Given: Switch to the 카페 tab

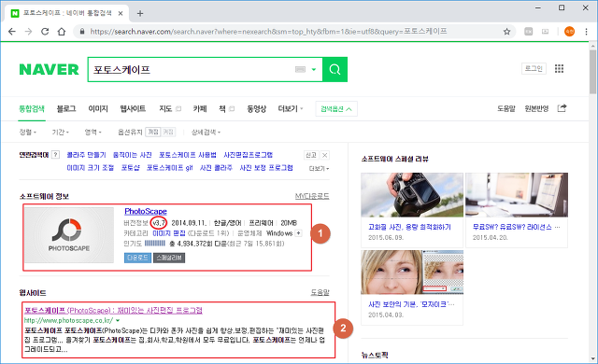Looking at the screenshot, I should pos(200,109).
